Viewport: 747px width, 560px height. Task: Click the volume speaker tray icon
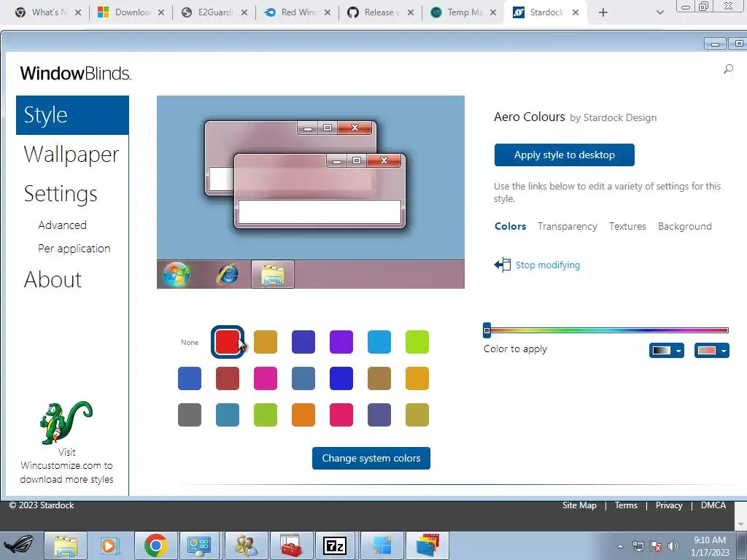click(x=673, y=546)
